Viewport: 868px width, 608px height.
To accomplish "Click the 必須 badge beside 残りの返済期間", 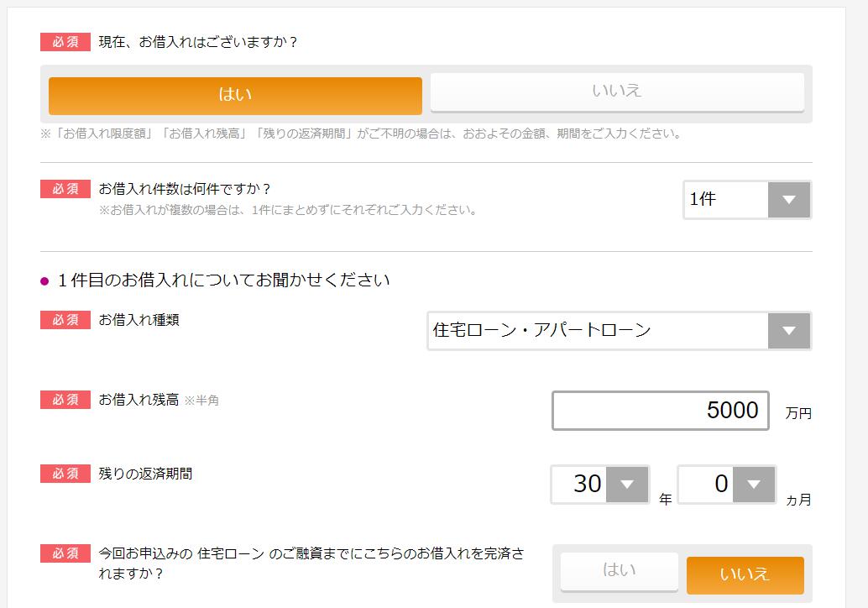I will tap(65, 474).
